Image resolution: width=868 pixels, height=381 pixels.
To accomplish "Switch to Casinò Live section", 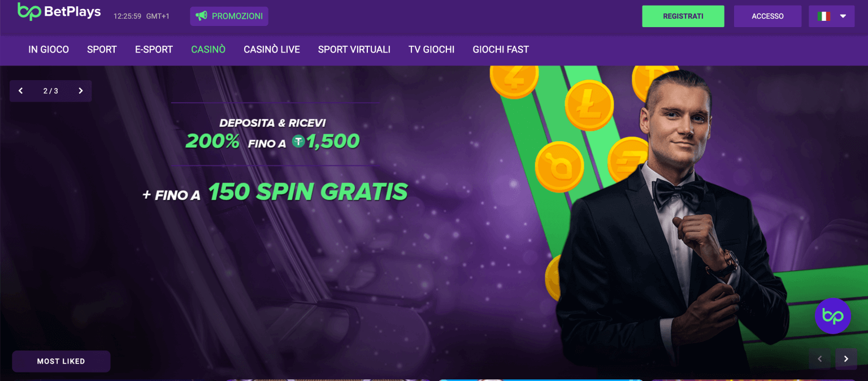I will pyautogui.click(x=272, y=50).
